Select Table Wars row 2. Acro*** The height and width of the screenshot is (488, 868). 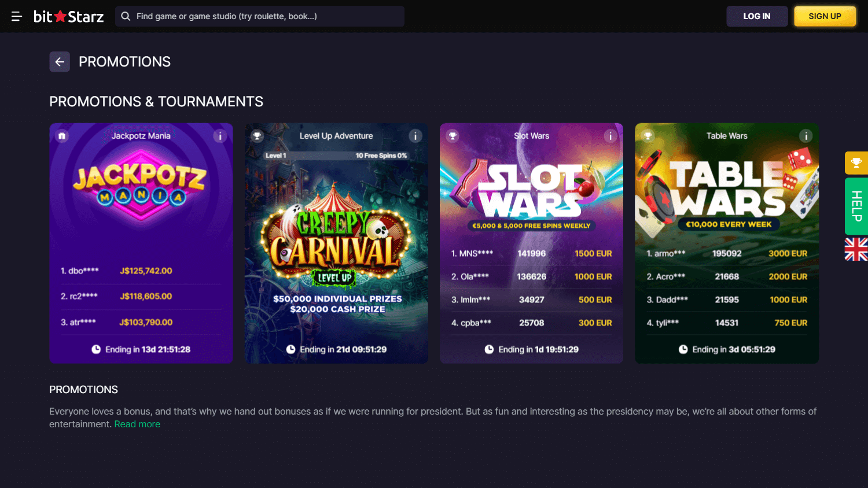[x=727, y=276]
